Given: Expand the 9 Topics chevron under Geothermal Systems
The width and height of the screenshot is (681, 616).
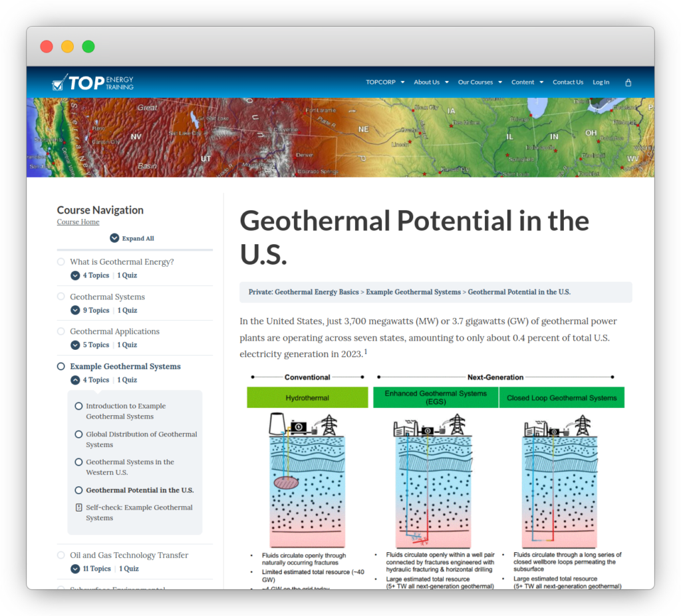Looking at the screenshot, I should (75, 310).
